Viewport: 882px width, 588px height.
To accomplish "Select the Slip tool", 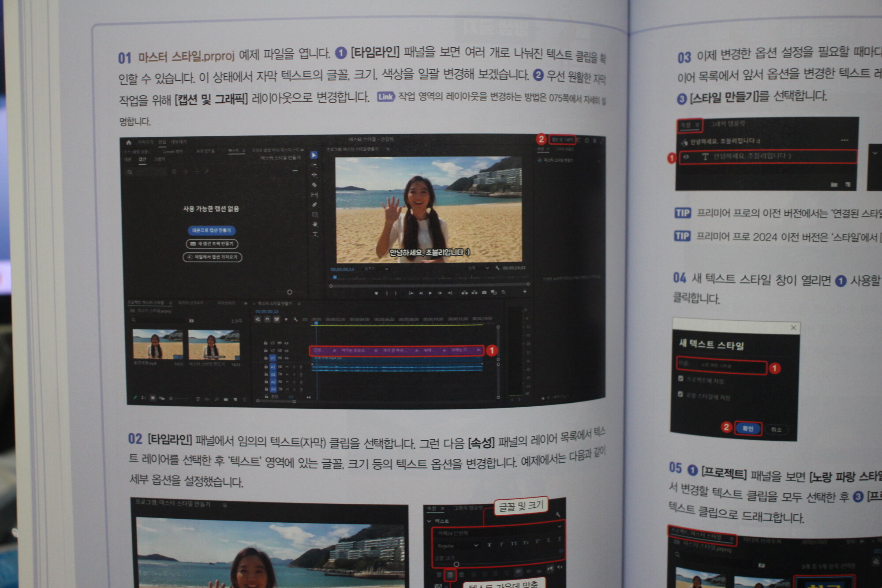I will pos(314,195).
